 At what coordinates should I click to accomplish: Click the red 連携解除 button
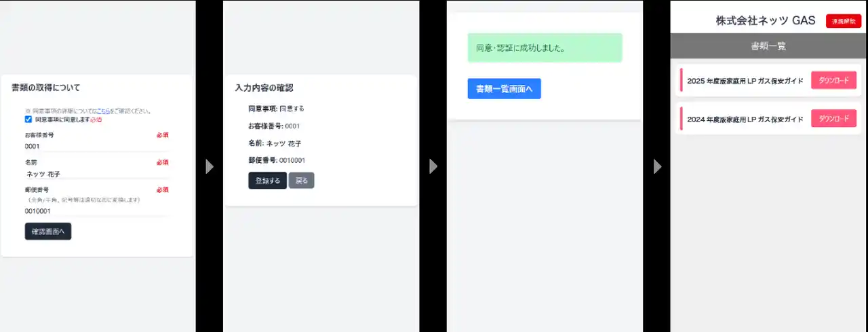pos(843,21)
